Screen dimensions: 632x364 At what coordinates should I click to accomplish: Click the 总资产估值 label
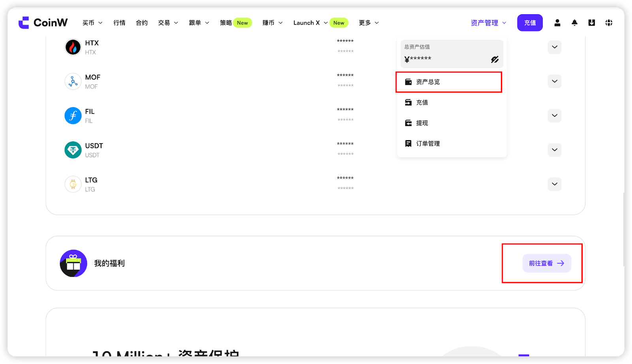coord(417,47)
